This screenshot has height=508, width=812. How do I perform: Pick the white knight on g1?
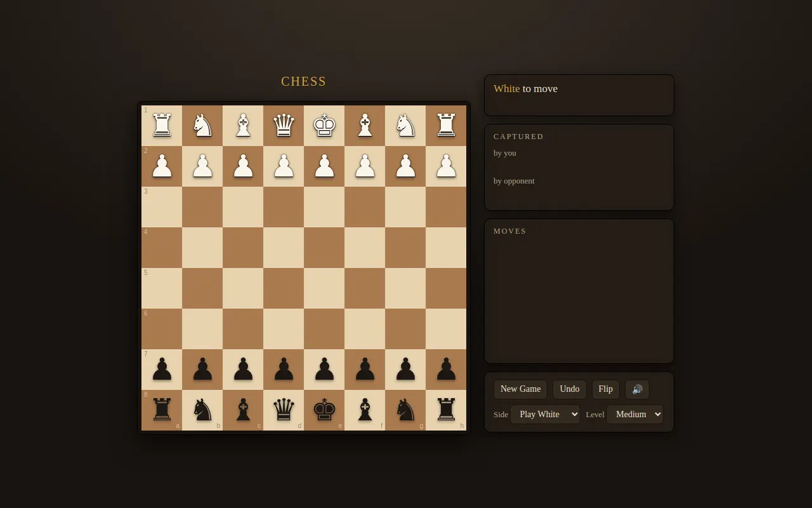click(x=405, y=126)
